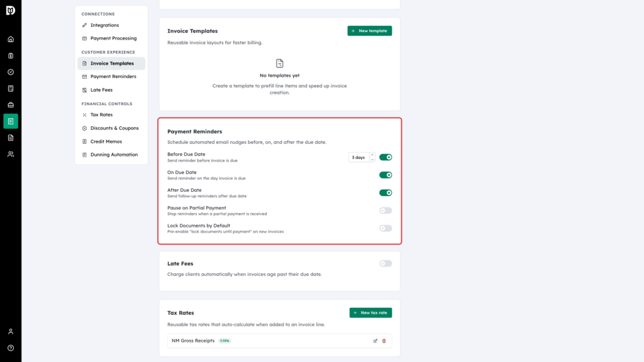
Task: Open the briefcase icon in the left rail
Action: click(x=11, y=105)
